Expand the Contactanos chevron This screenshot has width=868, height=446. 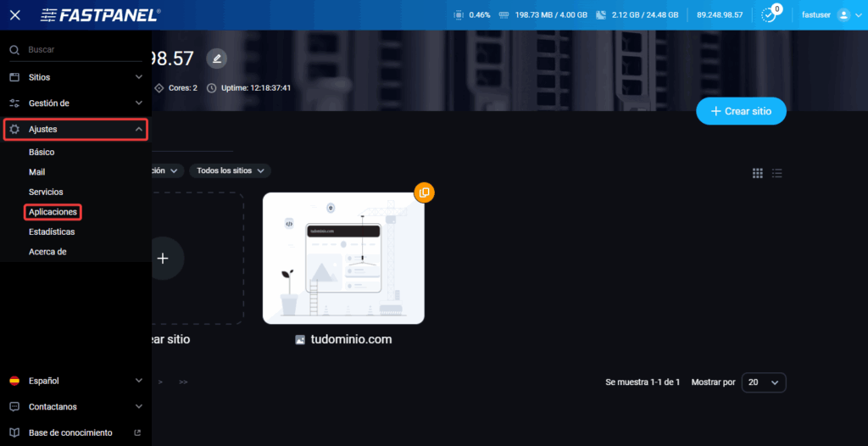139,407
